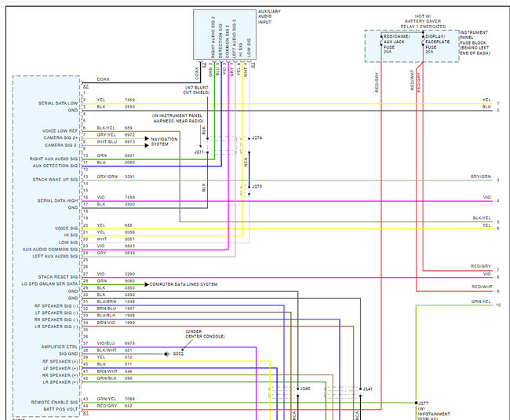Select the GRY/GRN label near output 3

pyautogui.click(x=480, y=177)
